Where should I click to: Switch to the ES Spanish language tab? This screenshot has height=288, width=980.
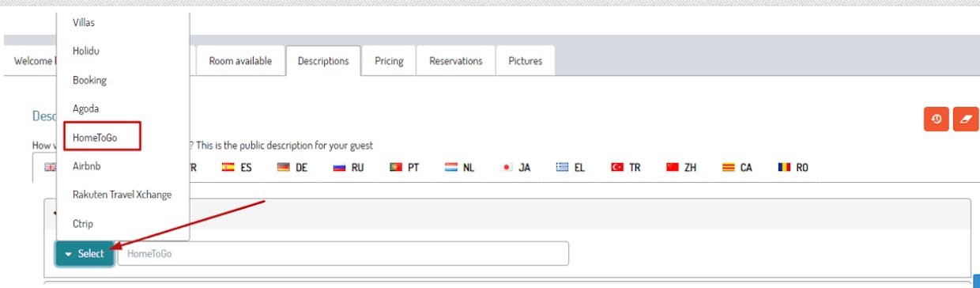[237, 168]
